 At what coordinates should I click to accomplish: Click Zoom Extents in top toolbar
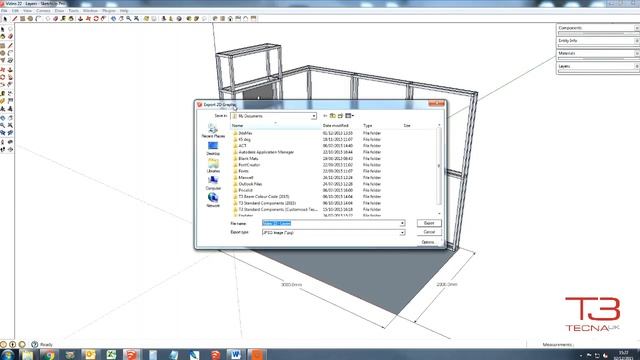point(136,19)
